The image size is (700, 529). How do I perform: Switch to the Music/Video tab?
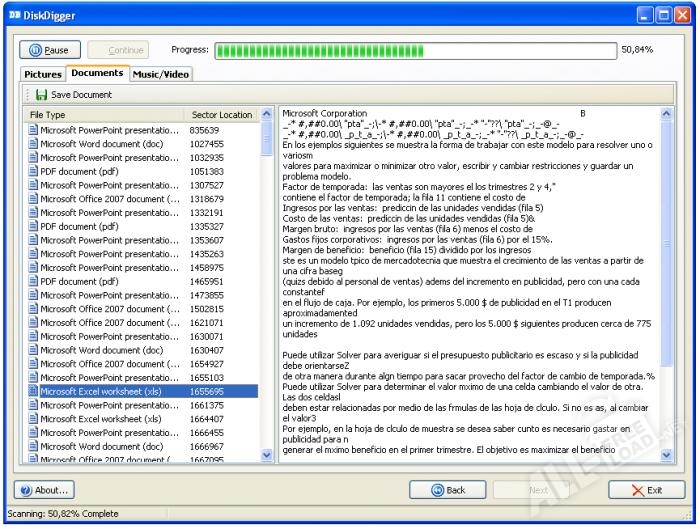click(x=161, y=74)
